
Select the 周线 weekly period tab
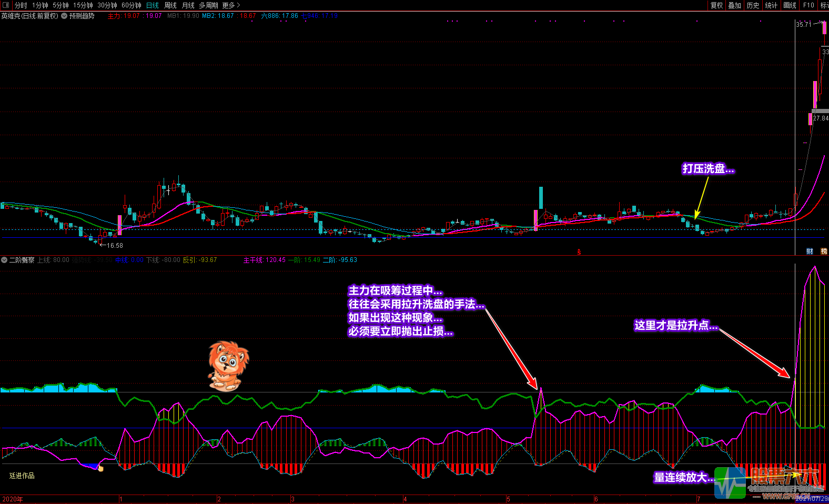click(x=170, y=5)
